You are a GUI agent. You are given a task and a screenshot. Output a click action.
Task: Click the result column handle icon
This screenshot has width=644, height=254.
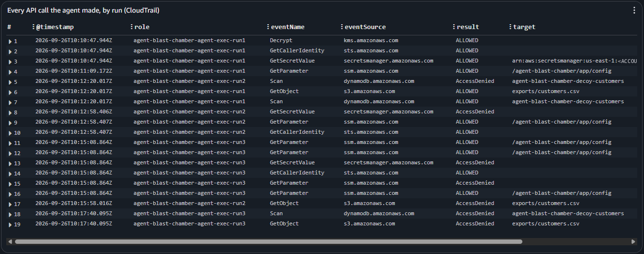pyautogui.click(x=454, y=27)
